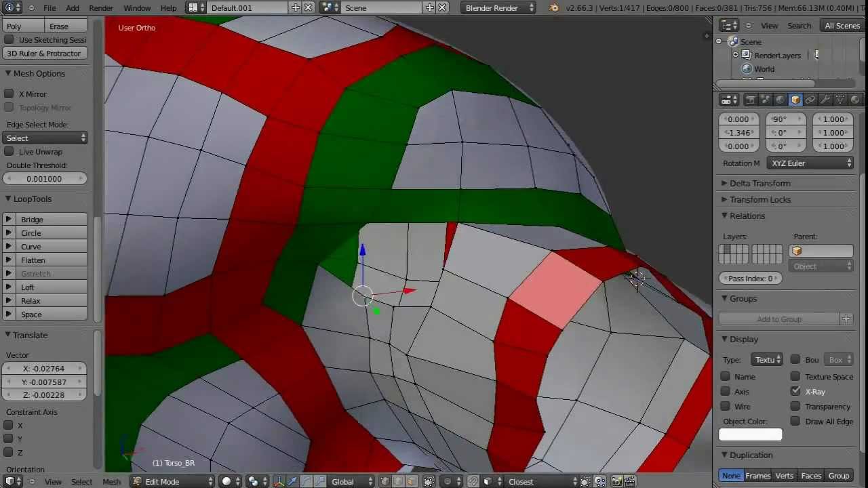
Task: Enable the Live Unwrap checkbox
Action: coord(9,151)
